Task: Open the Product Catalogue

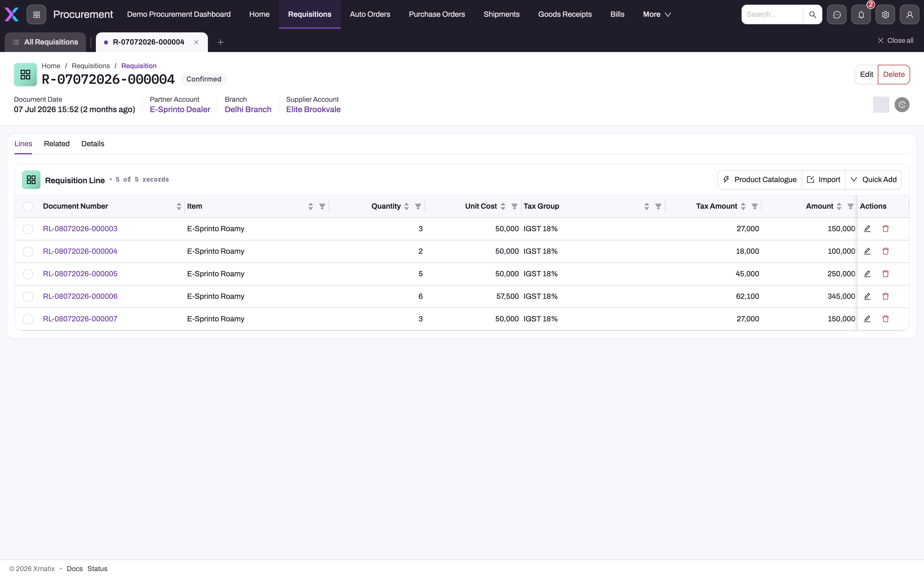Action: (760, 180)
